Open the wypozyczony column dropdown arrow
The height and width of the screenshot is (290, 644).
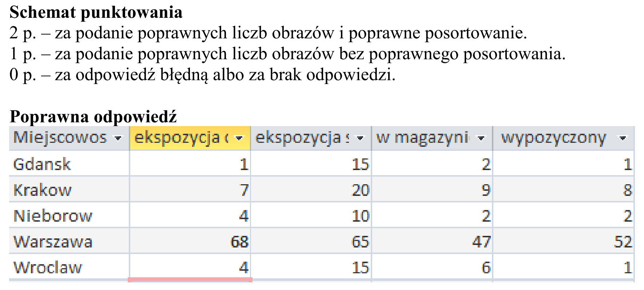pos(623,138)
